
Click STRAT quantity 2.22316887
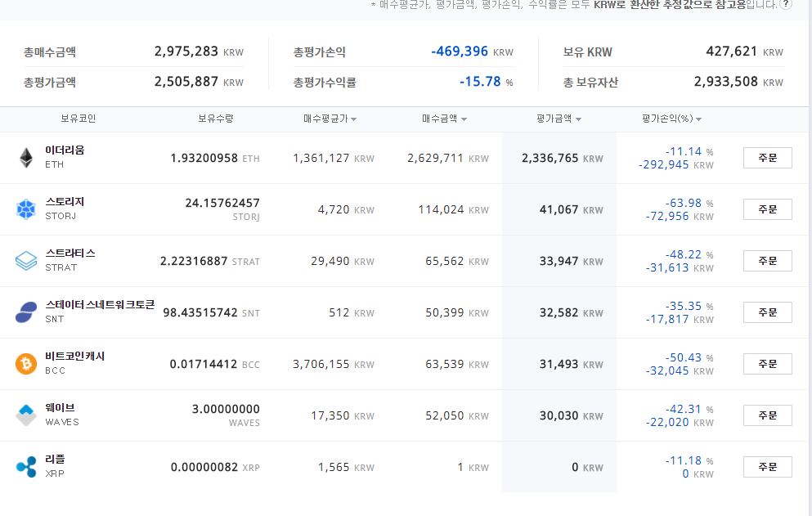coord(194,261)
